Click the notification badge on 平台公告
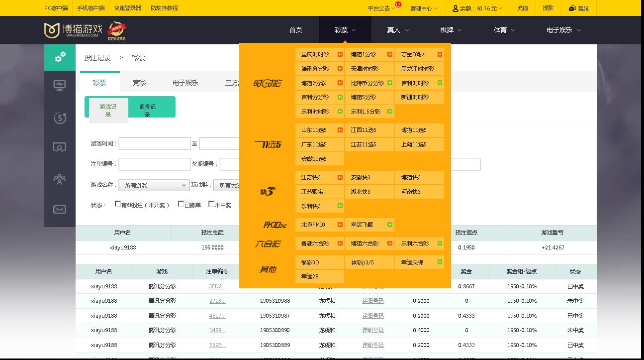Image resolution: width=644 pixels, height=360 pixels. pyautogui.click(x=397, y=4)
